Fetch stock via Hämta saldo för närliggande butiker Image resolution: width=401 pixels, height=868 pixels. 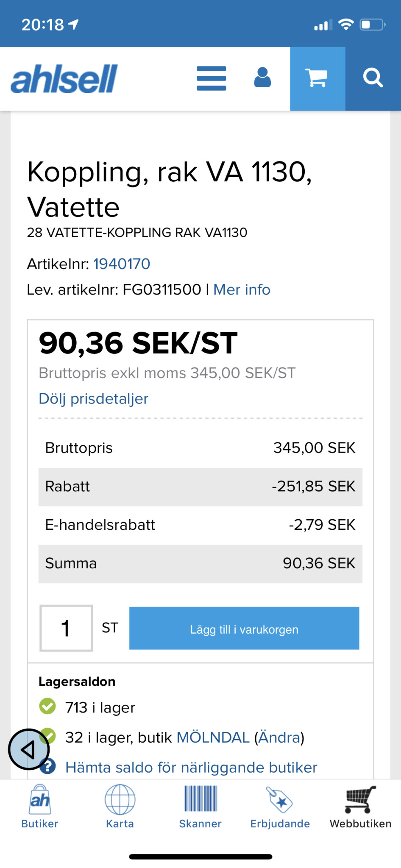[191, 768]
